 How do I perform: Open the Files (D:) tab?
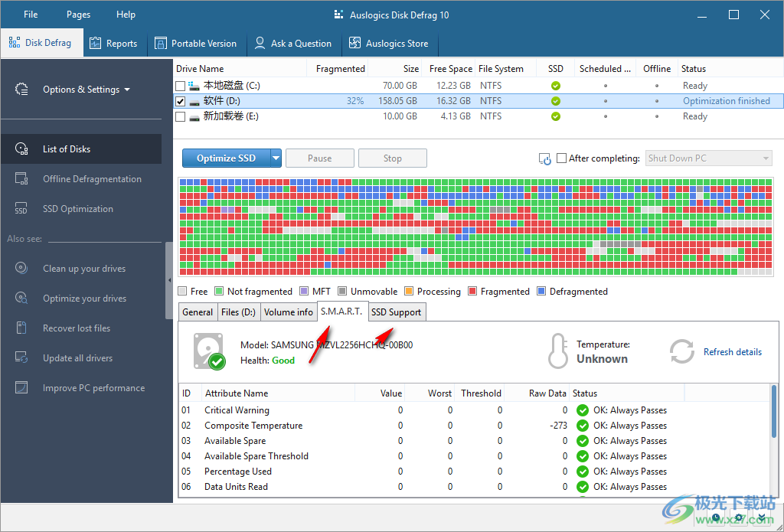238,312
